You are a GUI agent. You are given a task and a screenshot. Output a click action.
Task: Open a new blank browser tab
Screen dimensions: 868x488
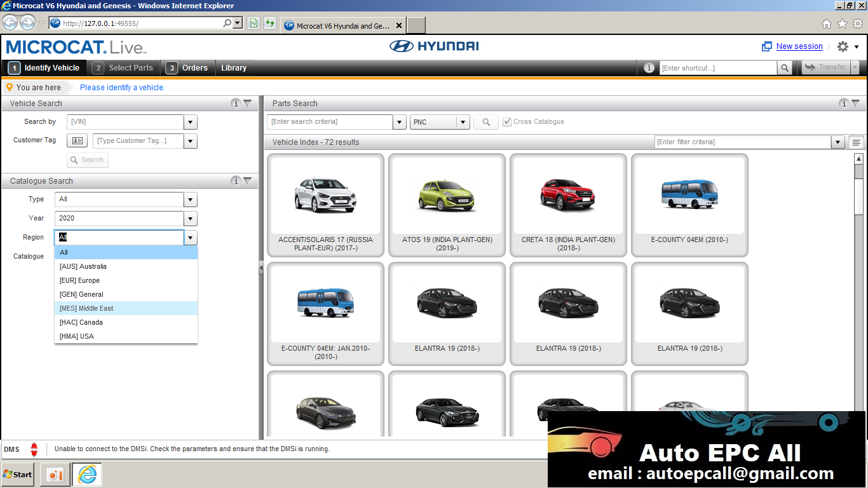(x=416, y=25)
